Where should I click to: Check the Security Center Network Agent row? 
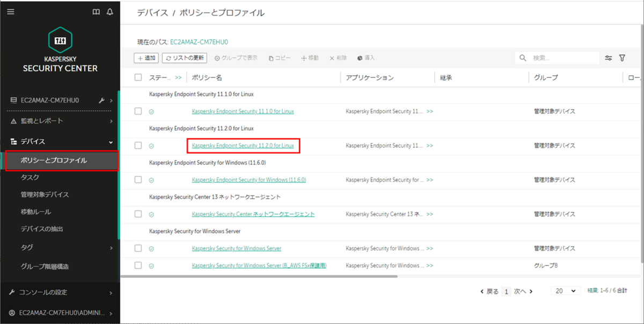point(138,214)
